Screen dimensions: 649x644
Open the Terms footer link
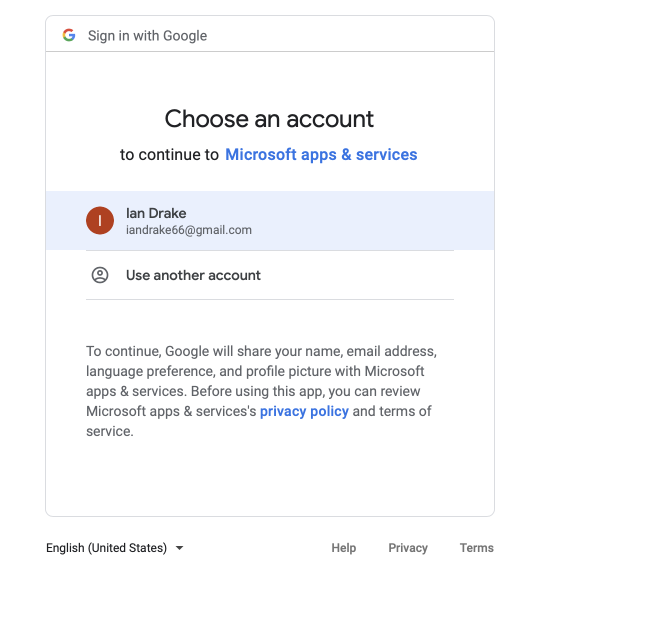pyautogui.click(x=476, y=548)
